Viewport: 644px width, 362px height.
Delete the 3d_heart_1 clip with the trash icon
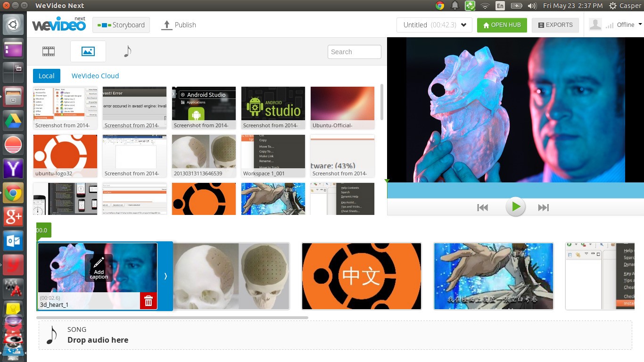tap(149, 301)
